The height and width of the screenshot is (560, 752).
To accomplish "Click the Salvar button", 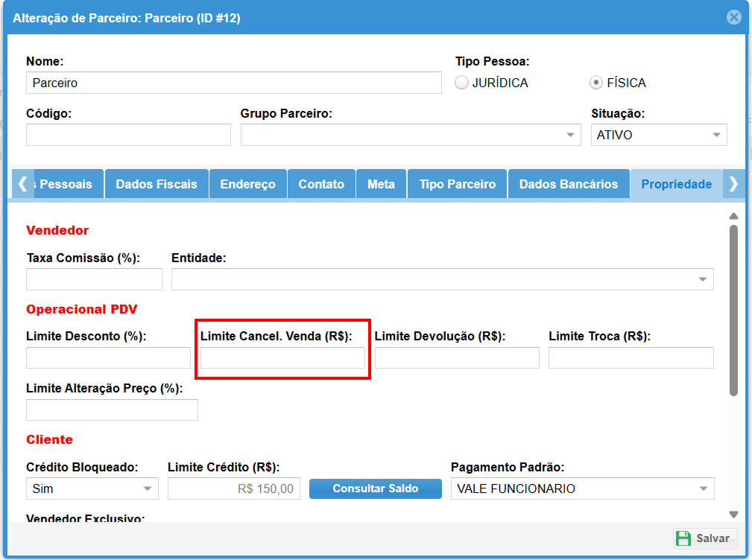I will [704, 538].
